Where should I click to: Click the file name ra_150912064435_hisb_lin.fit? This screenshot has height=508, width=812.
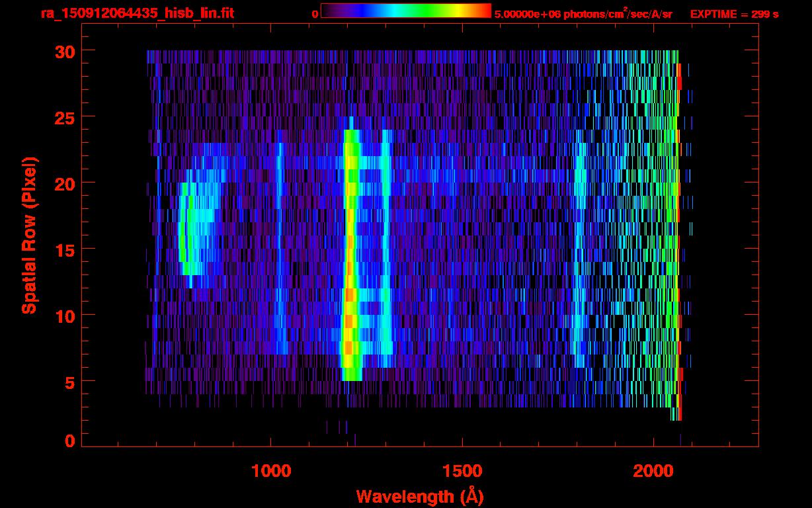pos(137,13)
